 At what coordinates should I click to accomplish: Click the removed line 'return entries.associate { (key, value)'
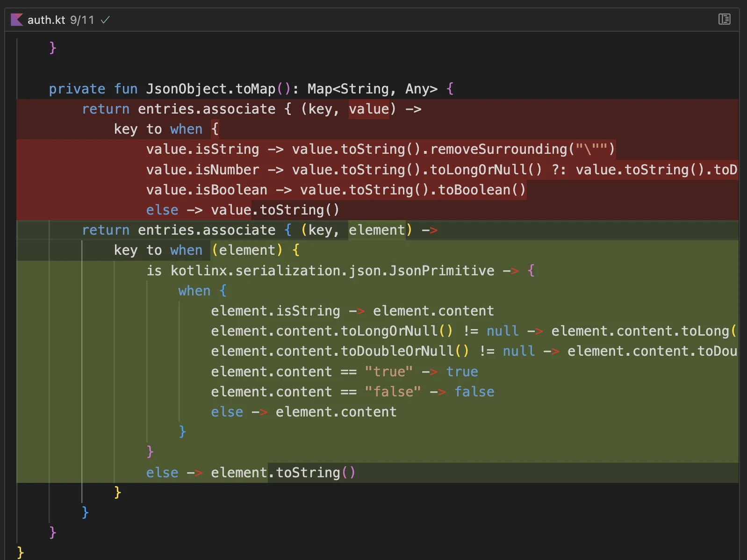point(251,109)
